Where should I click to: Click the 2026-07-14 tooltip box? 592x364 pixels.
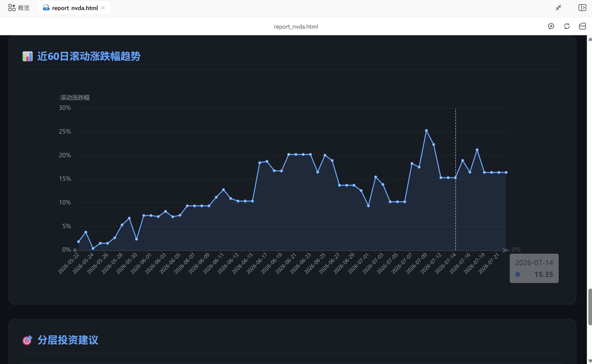tap(534, 268)
